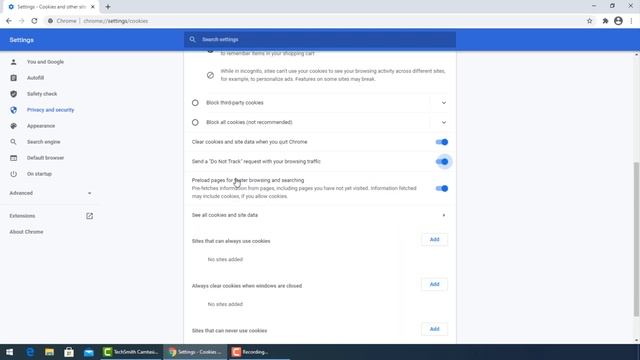Open File Explorer from taskbar
The width and height of the screenshot is (640, 360).
49,352
